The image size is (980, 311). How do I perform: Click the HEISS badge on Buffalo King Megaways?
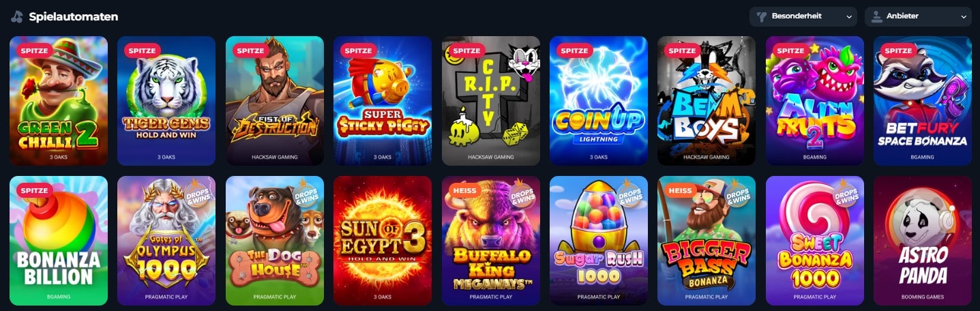click(x=463, y=190)
